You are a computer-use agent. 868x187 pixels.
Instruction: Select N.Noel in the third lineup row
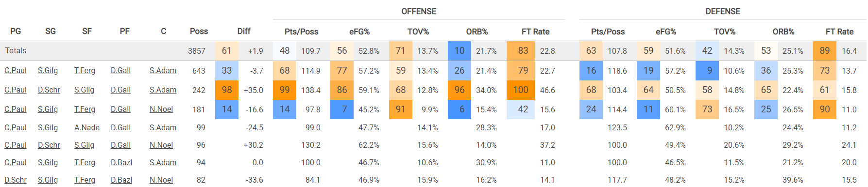tap(161, 109)
